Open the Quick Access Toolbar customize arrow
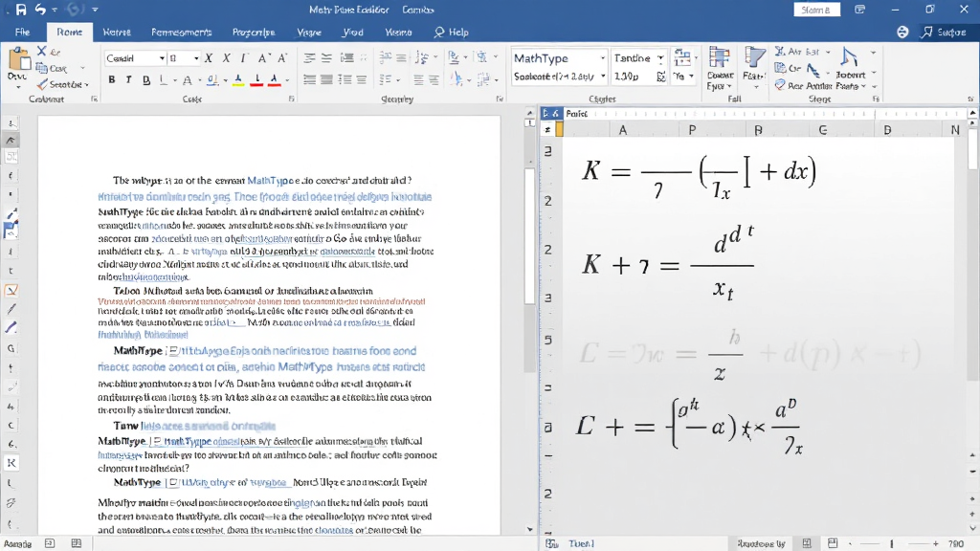Image resolution: width=980 pixels, height=551 pixels. [x=95, y=10]
